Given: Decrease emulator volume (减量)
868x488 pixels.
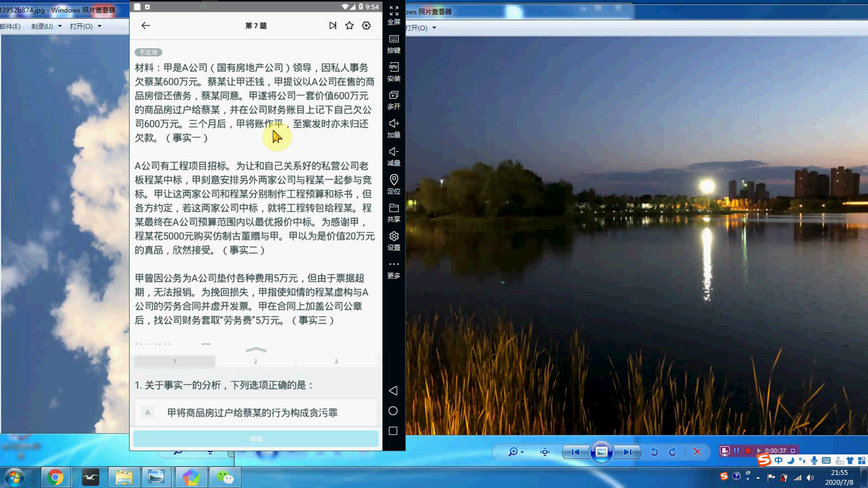Looking at the screenshot, I should [394, 157].
